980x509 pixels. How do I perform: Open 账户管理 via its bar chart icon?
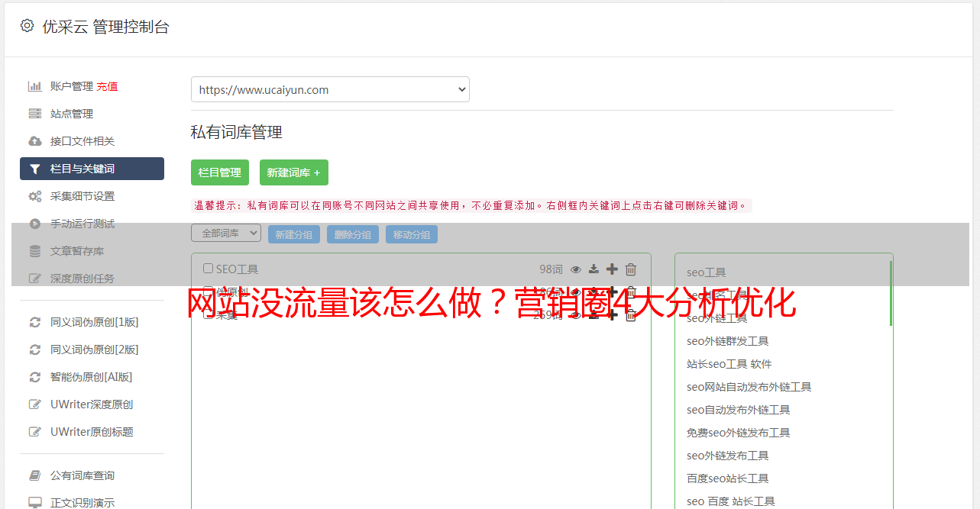[x=34, y=86]
